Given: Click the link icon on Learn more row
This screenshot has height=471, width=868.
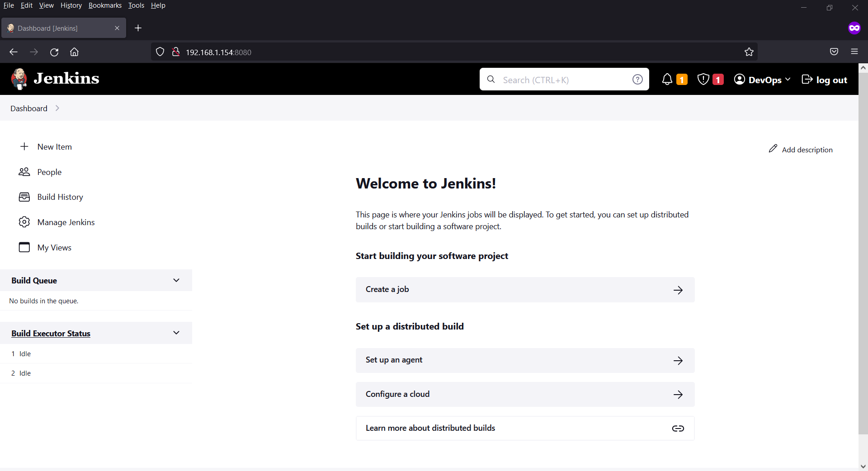Looking at the screenshot, I should coord(678,429).
